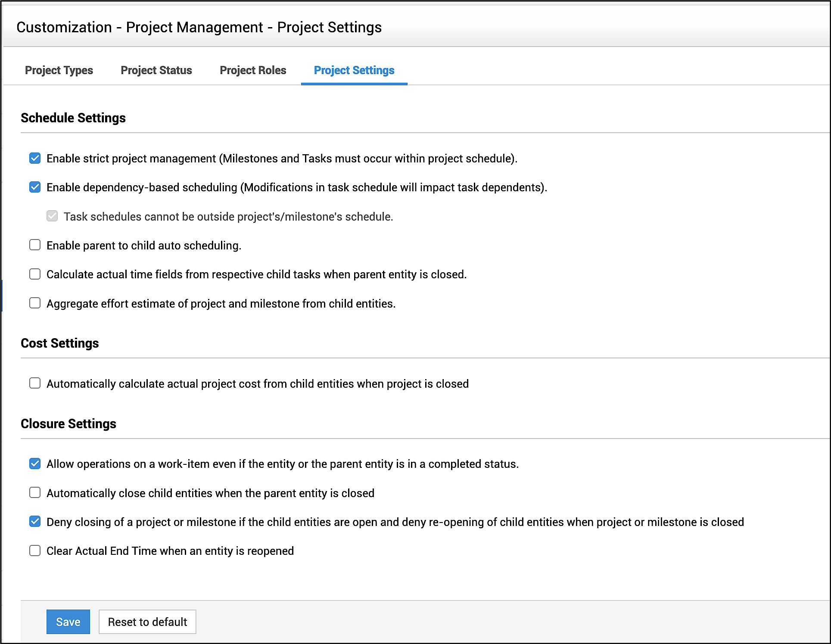Click the Schedule Settings heading

[x=73, y=118]
